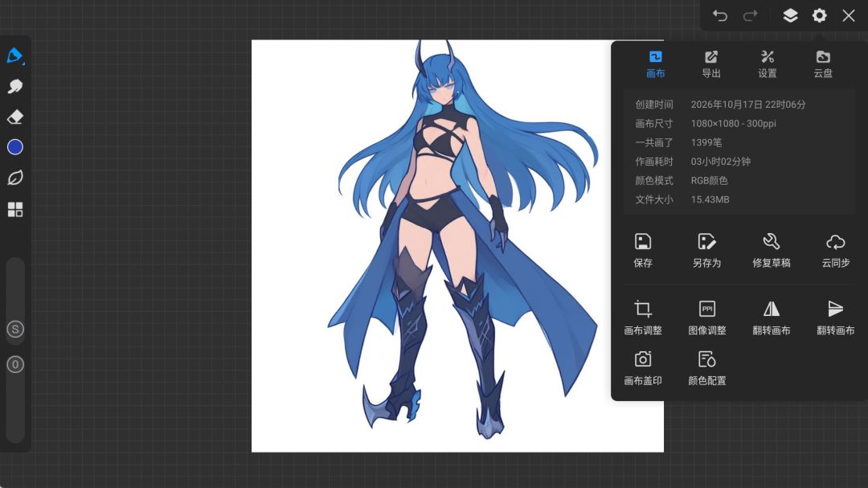868x488 pixels.
Task: Click the file size value 15.43MB
Action: [710, 199]
